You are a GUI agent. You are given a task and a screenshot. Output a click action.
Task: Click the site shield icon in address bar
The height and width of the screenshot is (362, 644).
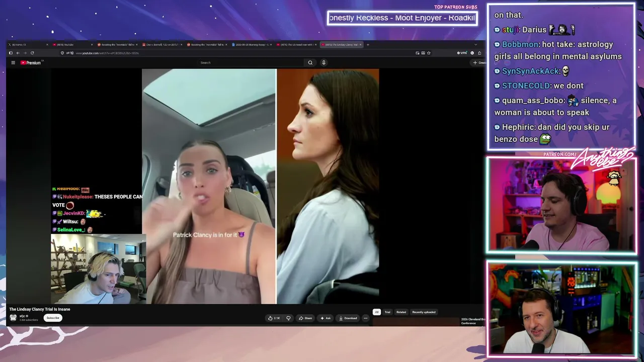pos(62,53)
